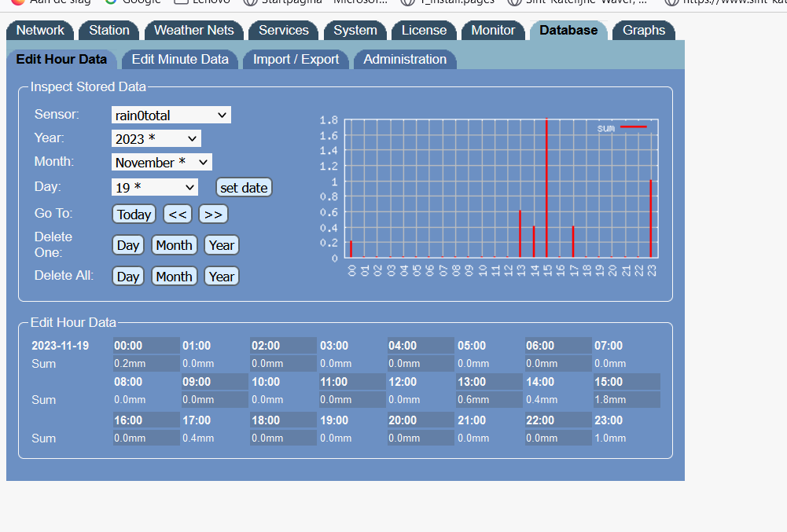Click Delete All Year button
This screenshot has width=787, height=532.
coord(222,277)
